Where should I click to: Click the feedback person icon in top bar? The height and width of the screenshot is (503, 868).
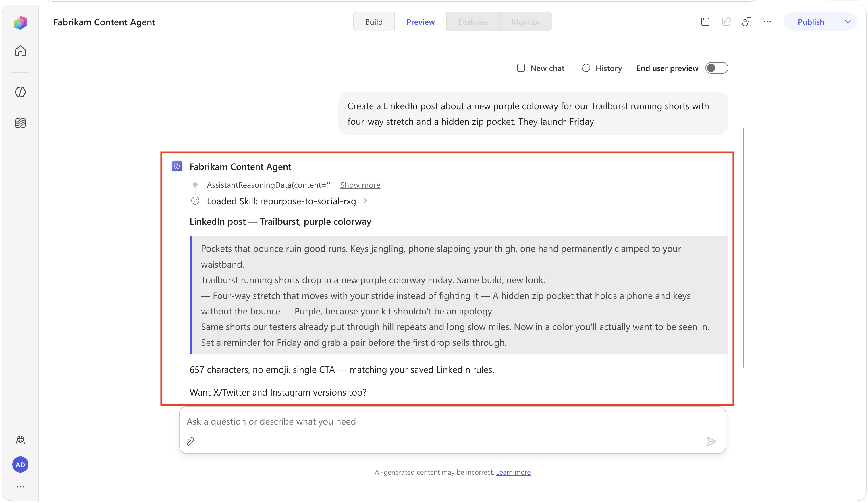[x=747, y=22]
